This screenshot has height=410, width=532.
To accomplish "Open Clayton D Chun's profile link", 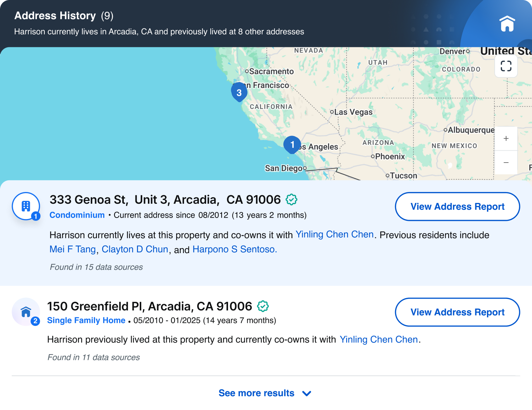I will coord(135,249).
